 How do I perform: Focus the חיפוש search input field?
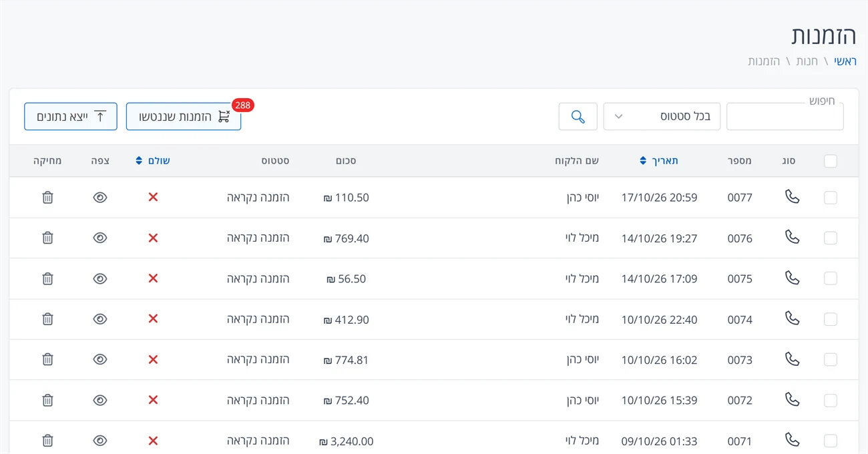(785, 117)
